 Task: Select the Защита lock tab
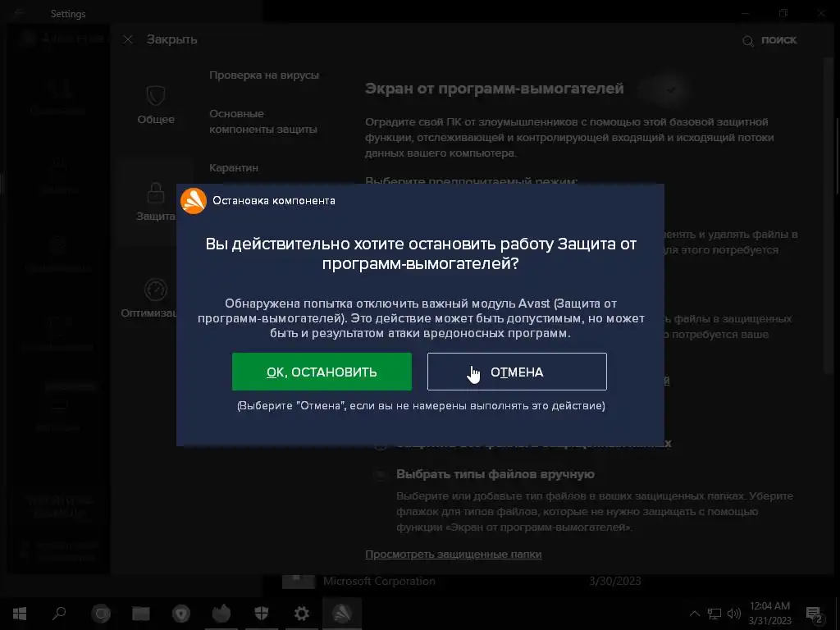156,202
